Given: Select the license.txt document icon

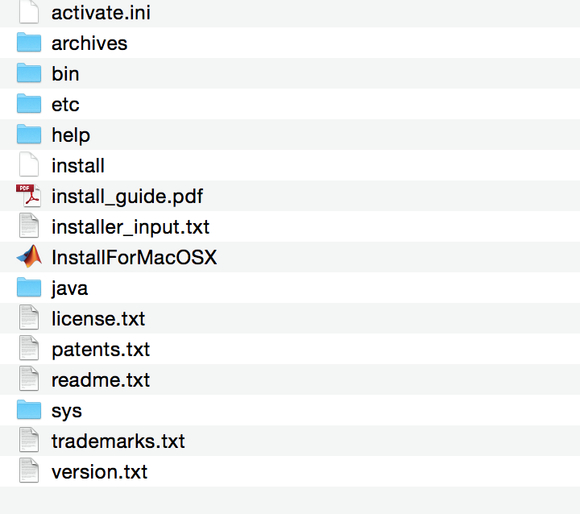Looking at the screenshot, I should (x=29, y=318).
